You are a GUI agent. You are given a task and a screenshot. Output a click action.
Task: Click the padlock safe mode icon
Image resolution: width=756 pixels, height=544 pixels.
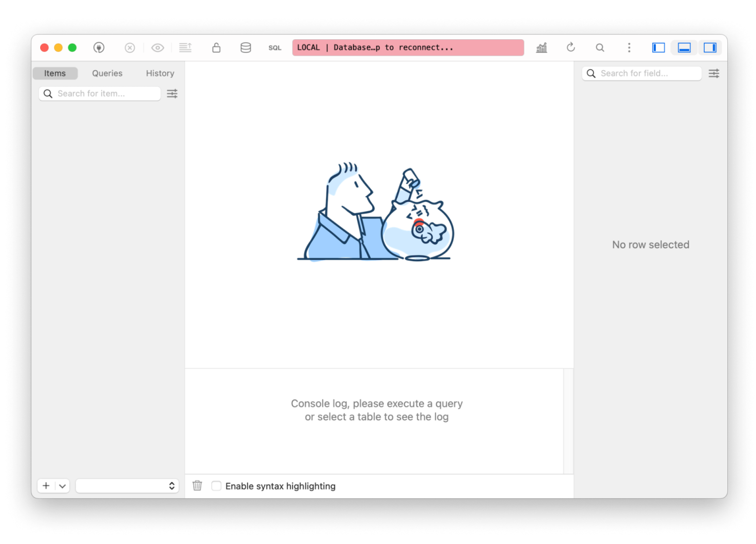click(x=216, y=48)
